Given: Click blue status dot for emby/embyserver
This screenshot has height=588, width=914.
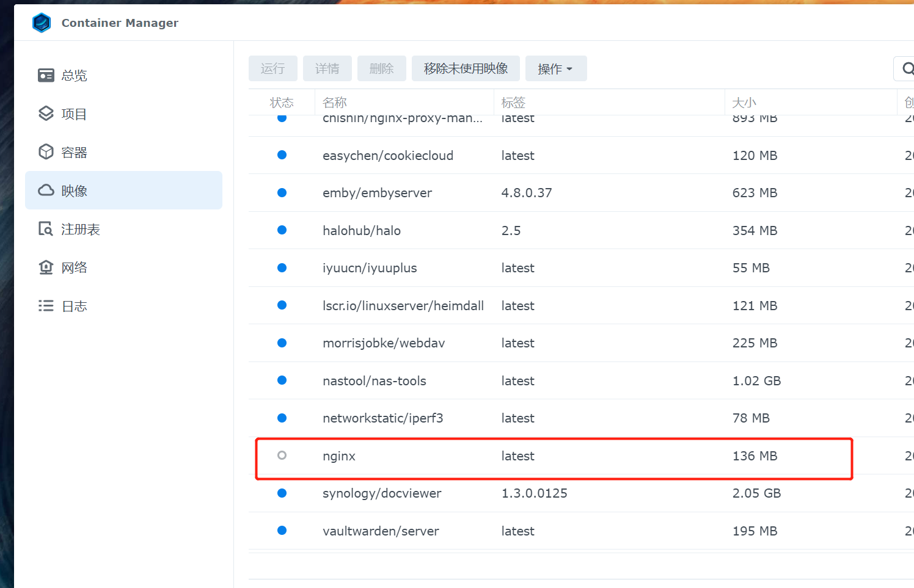Looking at the screenshot, I should point(282,192).
